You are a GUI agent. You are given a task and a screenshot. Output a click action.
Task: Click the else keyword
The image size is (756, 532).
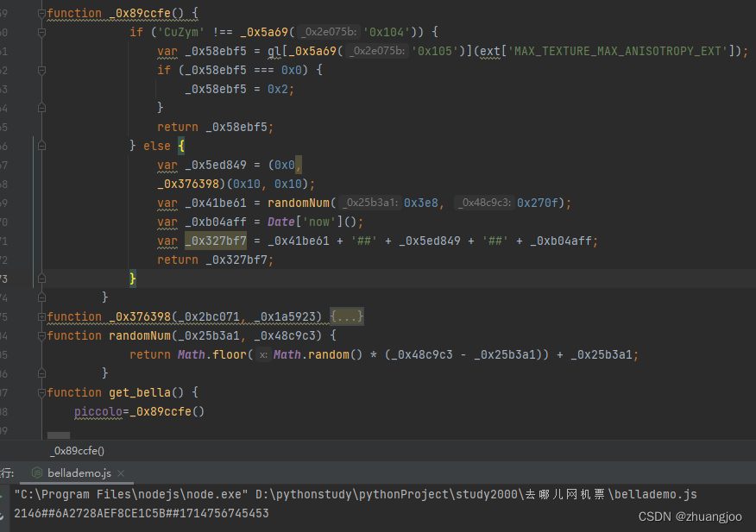click(x=157, y=146)
